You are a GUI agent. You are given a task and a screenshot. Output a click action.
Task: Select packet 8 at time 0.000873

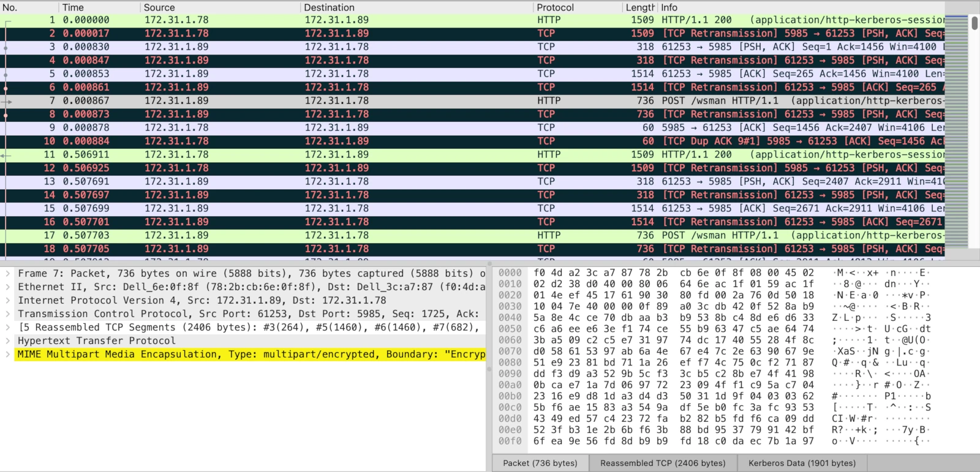(x=472, y=114)
